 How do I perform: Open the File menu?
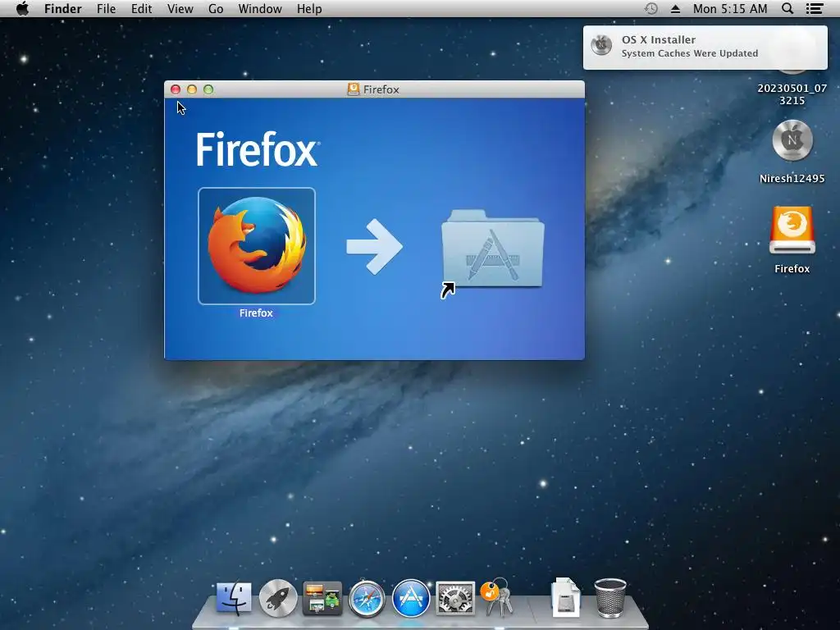click(x=106, y=8)
